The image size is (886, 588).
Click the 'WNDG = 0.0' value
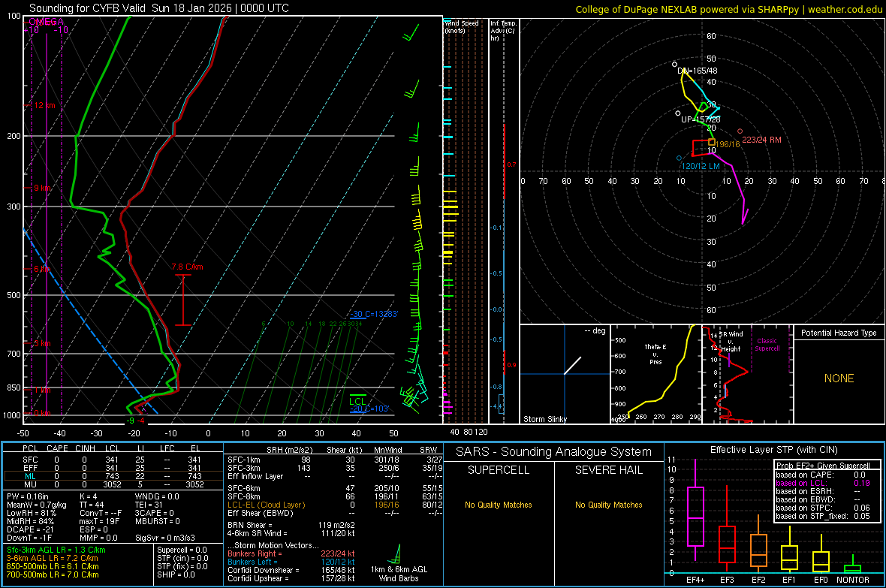[157, 496]
